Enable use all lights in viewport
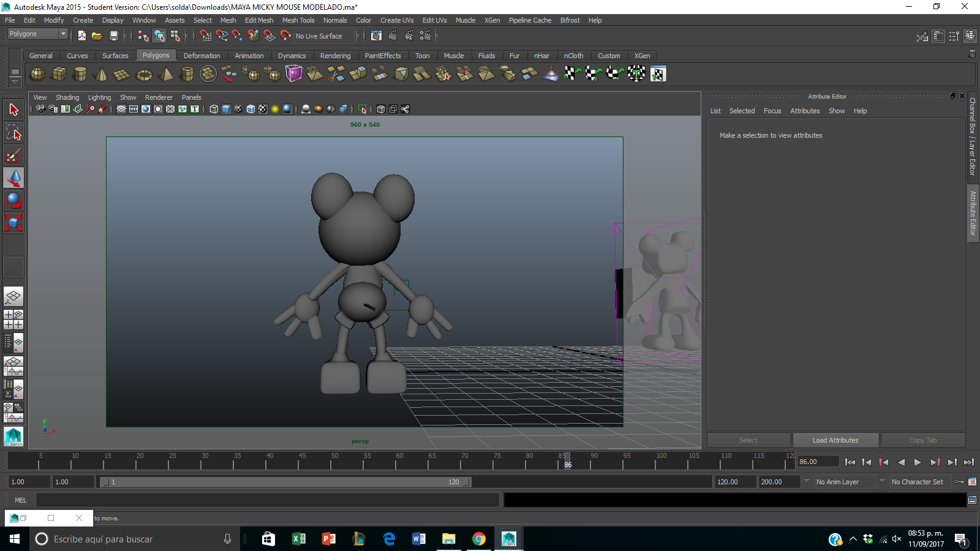This screenshot has height=551, width=980. pyautogui.click(x=275, y=110)
